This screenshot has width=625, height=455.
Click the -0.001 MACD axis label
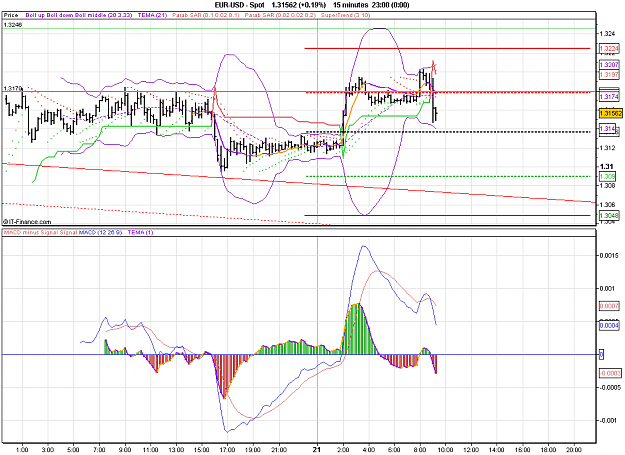tap(609, 421)
